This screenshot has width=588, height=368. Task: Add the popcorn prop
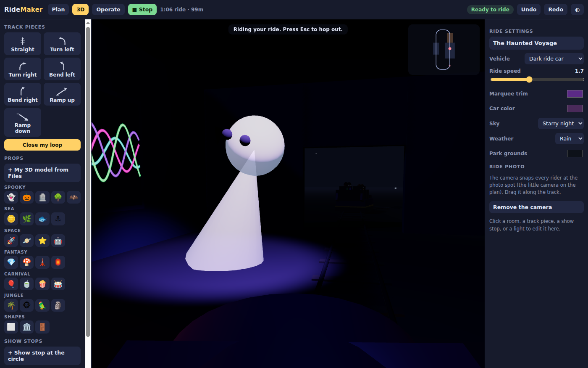click(42, 284)
